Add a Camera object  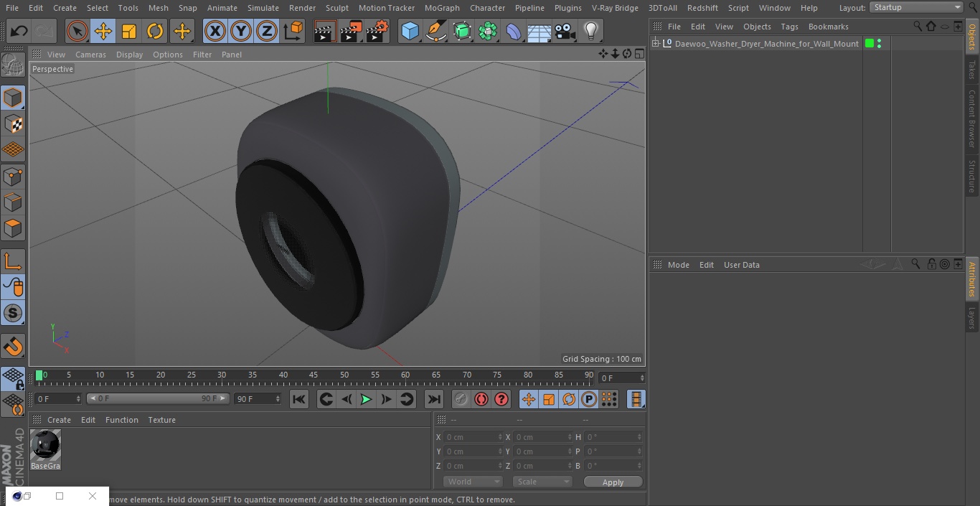[x=565, y=31]
